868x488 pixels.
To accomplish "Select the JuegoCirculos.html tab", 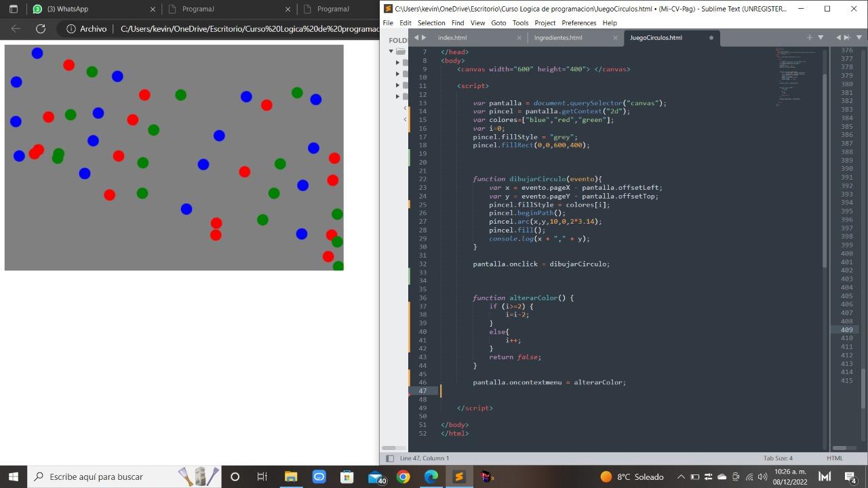I will [x=656, y=38].
